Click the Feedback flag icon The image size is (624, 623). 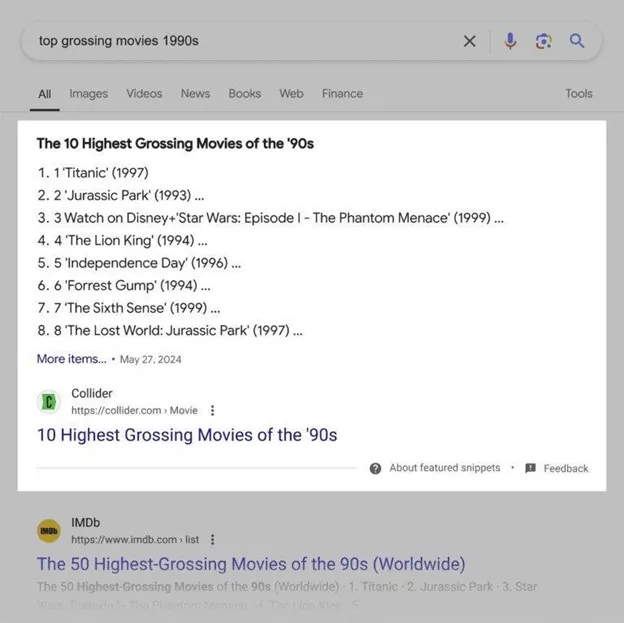click(x=530, y=468)
